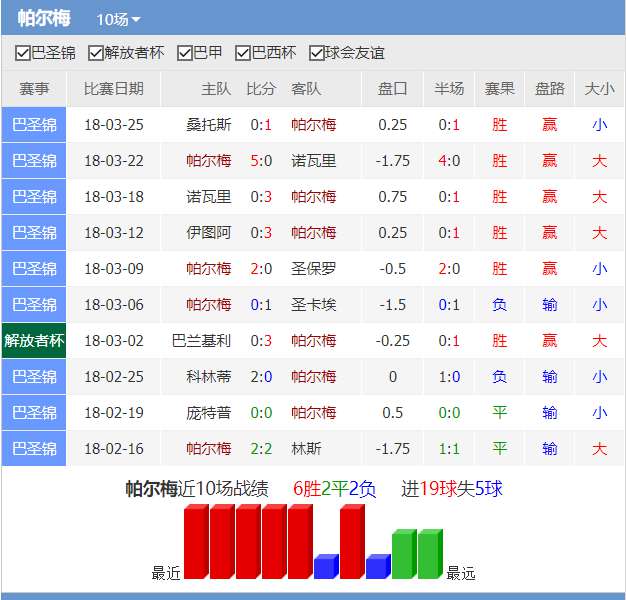
Task: Click the 巴圣锦 tag for 18-03-25 match
Action: pyautogui.click(x=34, y=125)
